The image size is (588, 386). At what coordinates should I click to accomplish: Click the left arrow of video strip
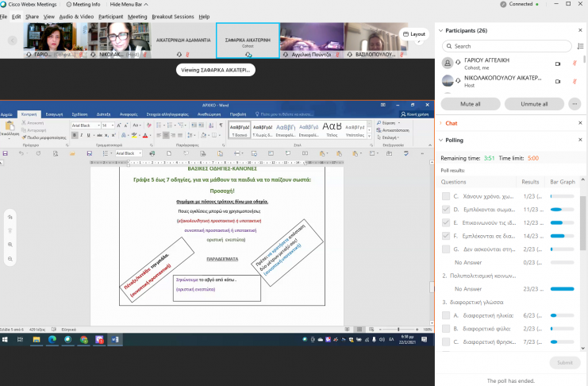pyautogui.click(x=13, y=40)
